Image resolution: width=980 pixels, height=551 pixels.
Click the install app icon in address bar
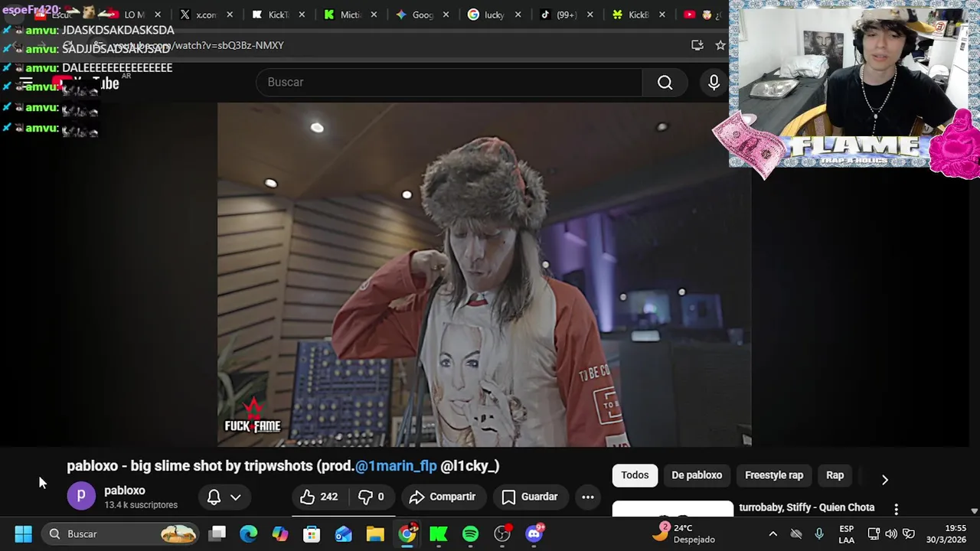click(697, 45)
